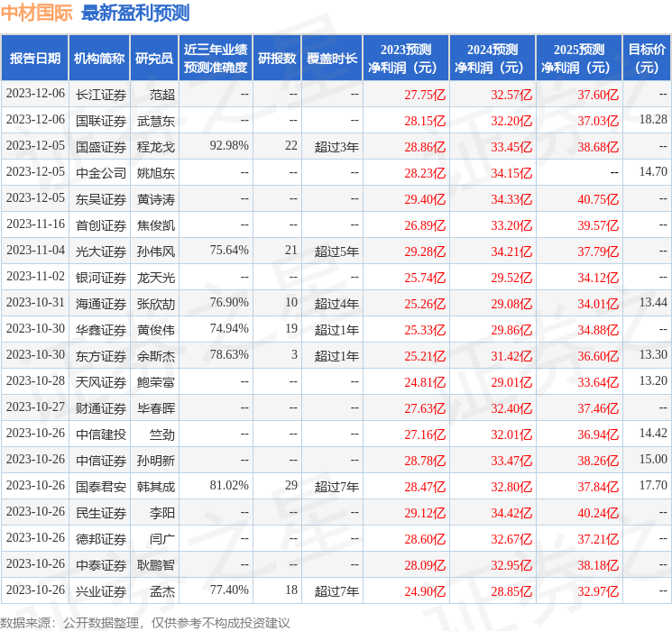672x631 pixels.
Task: Click the 数据来源 footnote text
Action: click(x=145, y=623)
